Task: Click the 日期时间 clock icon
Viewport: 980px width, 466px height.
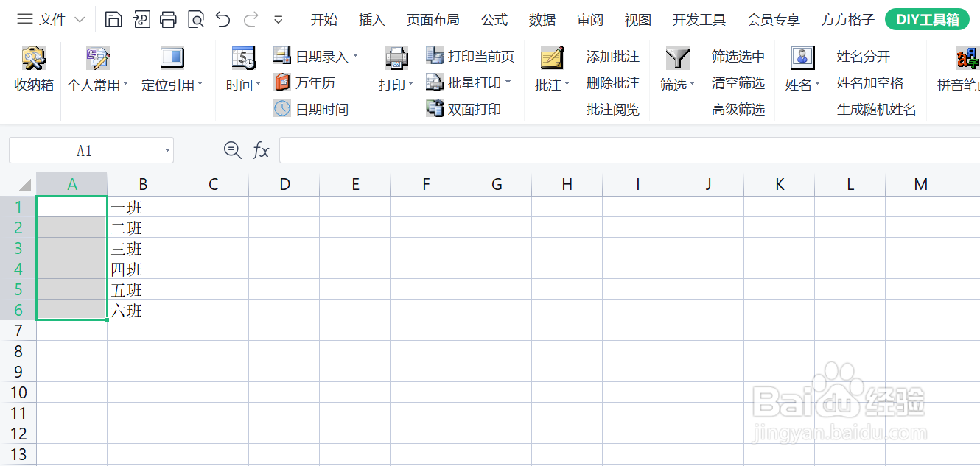Action: point(282,109)
